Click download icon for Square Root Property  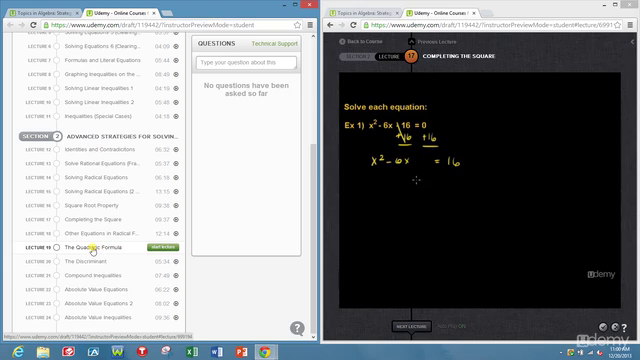pyautogui.click(x=176, y=206)
